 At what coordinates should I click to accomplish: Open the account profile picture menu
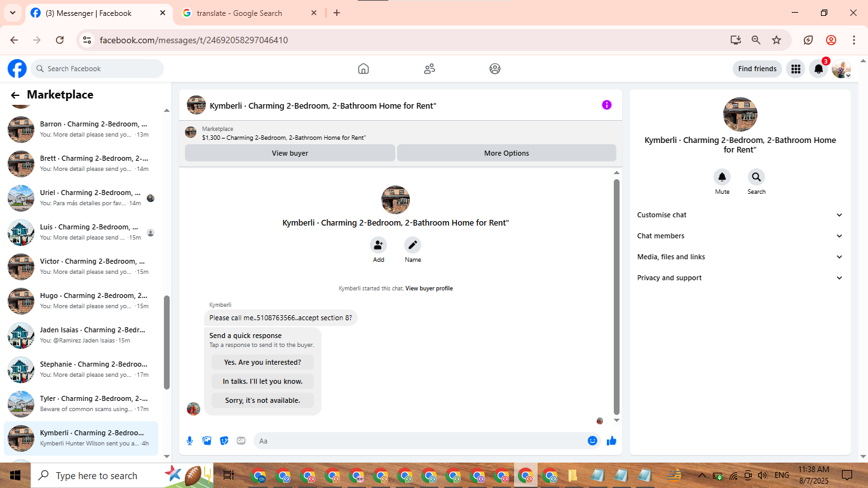click(x=841, y=69)
